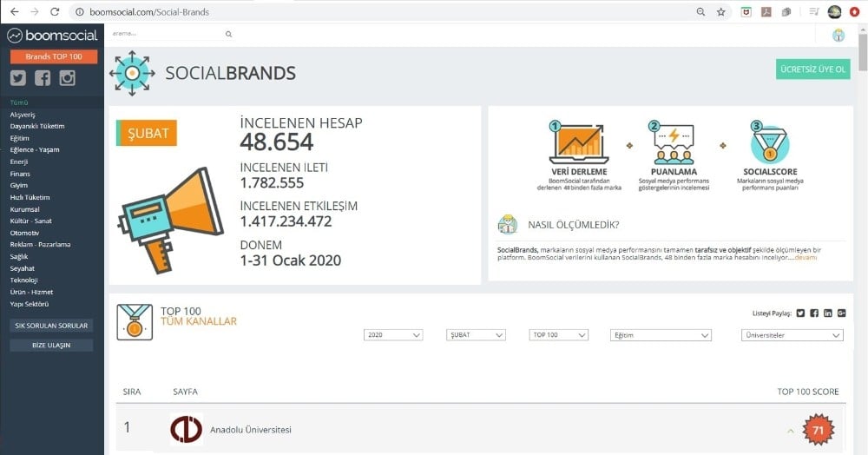Click the Top 100 medal icon
This screenshot has height=455, width=868.
(135, 321)
